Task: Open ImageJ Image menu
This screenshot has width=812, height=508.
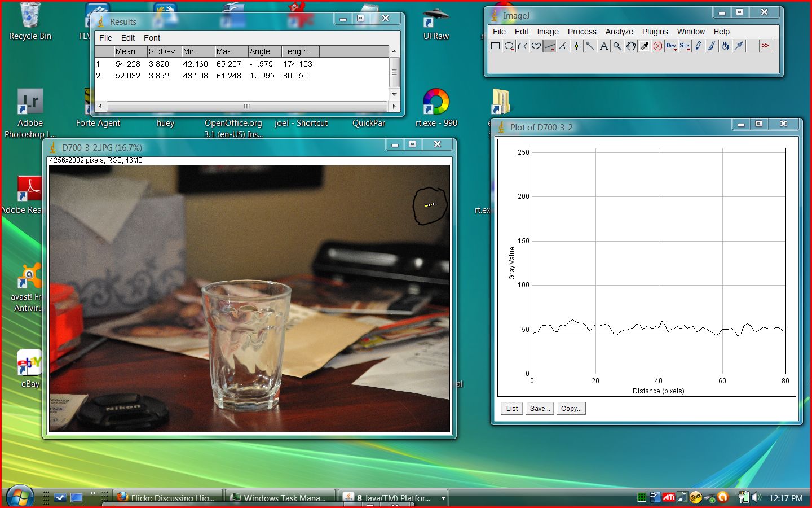Action: (x=548, y=32)
